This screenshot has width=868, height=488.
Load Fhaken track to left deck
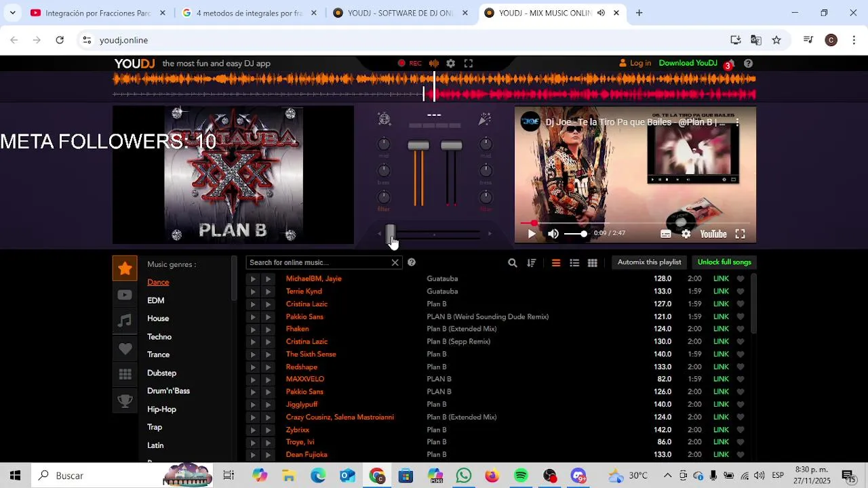tap(253, 329)
